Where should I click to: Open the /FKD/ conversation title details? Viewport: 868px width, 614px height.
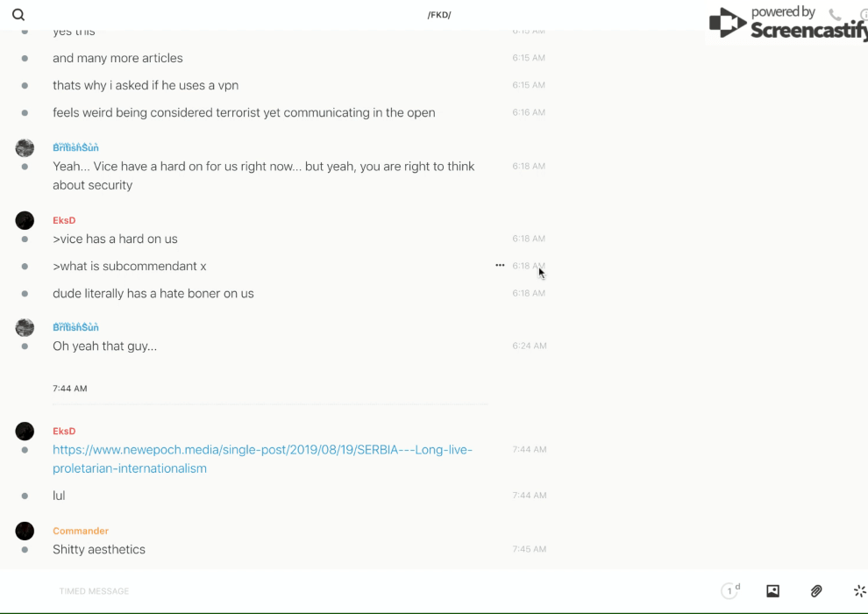(x=438, y=15)
